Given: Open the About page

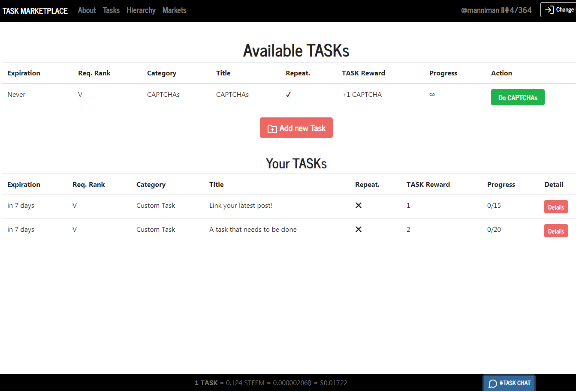Looking at the screenshot, I should coord(87,10).
